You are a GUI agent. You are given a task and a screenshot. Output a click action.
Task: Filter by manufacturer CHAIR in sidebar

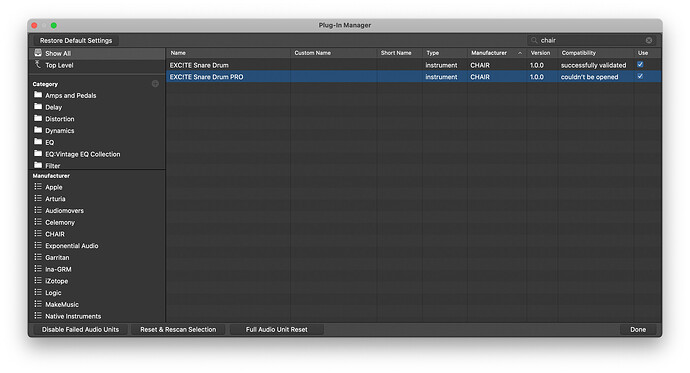97,234
